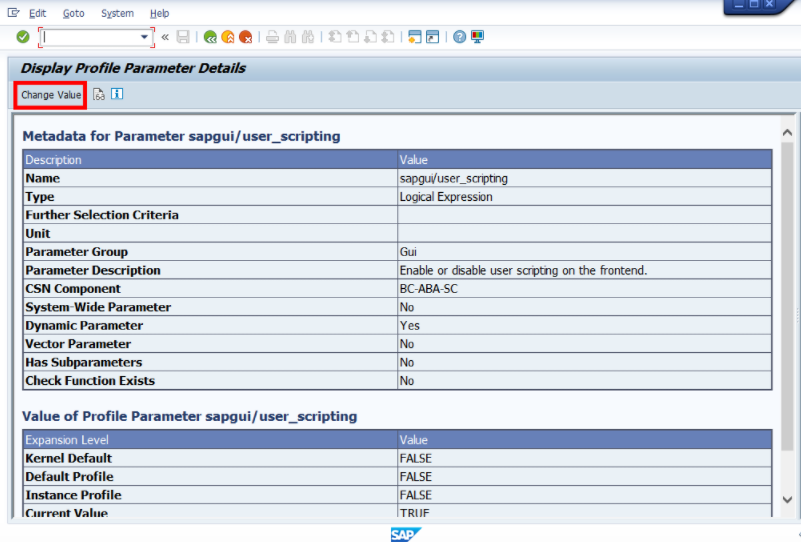The height and width of the screenshot is (542, 801).
Task: Cancel using the red Cancel icon
Action: click(246, 37)
